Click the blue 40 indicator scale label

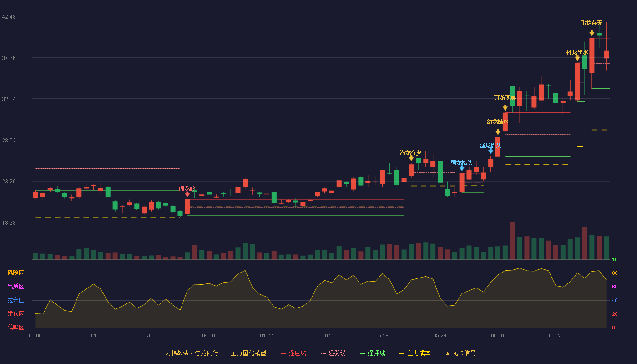[x=615, y=300]
